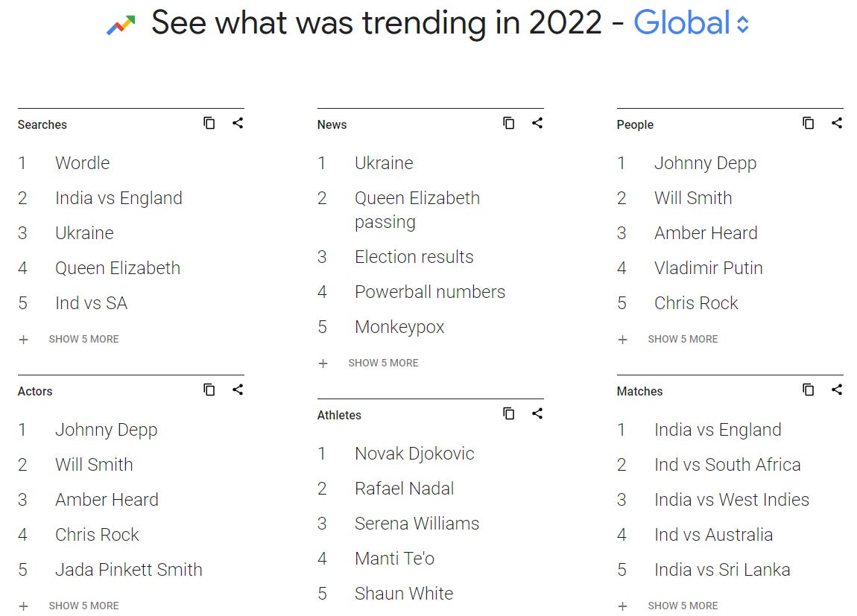857x616 pixels.
Task: Open the Global region dropdown
Action: [x=691, y=24]
